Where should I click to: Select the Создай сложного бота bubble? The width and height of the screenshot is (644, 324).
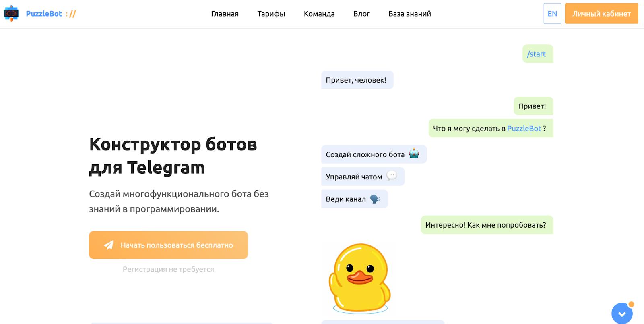tap(365, 154)
